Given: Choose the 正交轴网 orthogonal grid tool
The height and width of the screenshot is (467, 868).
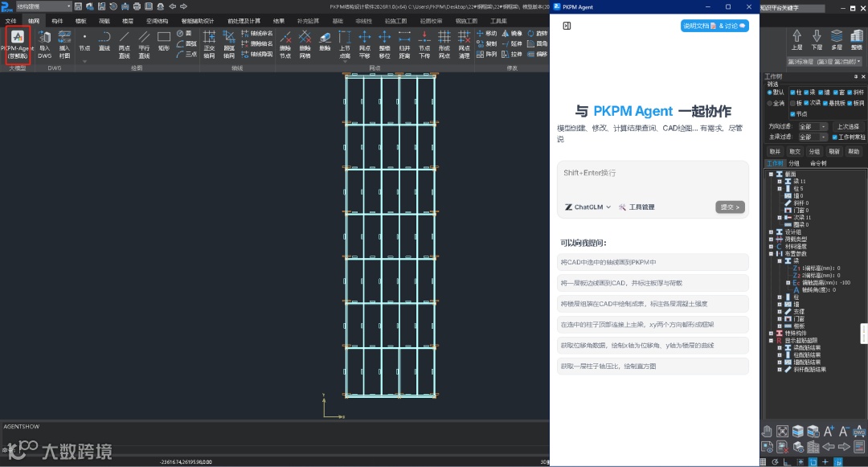Looking at the screenshot, I should pyautogui.click(x=209, y=45).
